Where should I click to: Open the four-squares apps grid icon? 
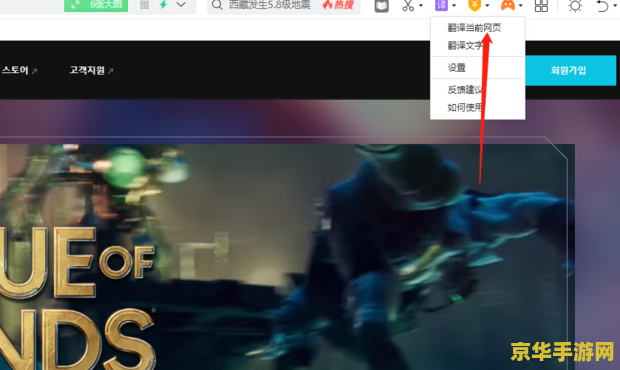coord(541,6)
